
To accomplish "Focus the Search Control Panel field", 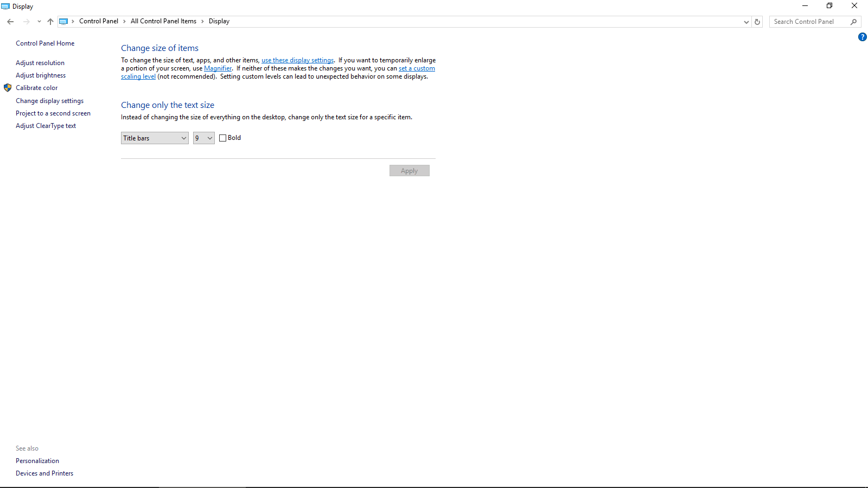I will (808, 22).
